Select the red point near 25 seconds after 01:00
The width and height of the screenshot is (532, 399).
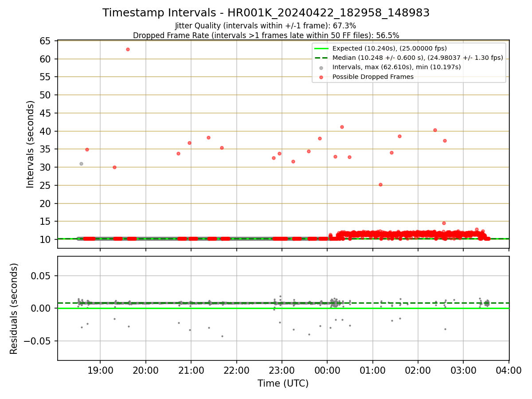pyautogui.click(x=380, y=184)
